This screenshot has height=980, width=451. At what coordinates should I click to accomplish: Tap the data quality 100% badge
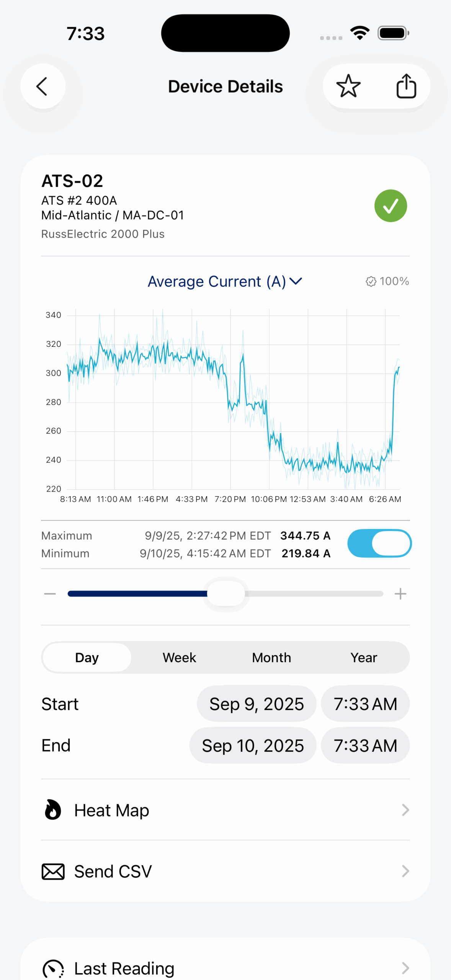click(x=387, y=281)
